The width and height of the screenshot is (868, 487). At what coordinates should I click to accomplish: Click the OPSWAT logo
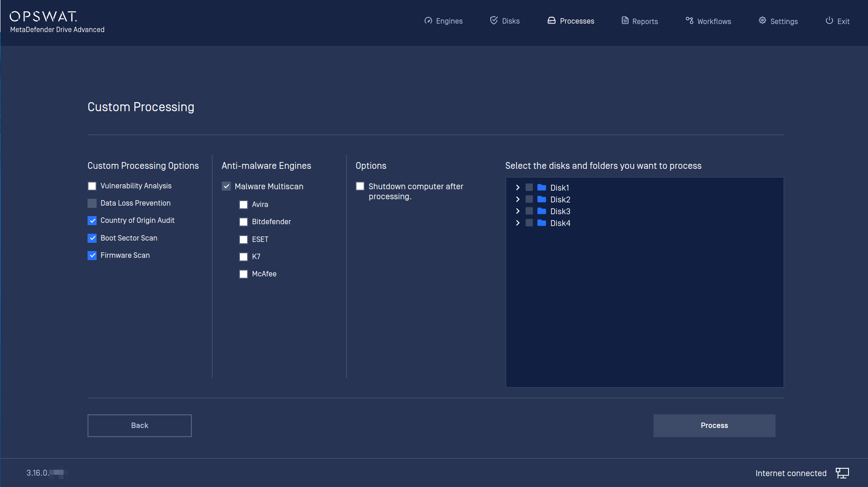click(x=44, y=16)
